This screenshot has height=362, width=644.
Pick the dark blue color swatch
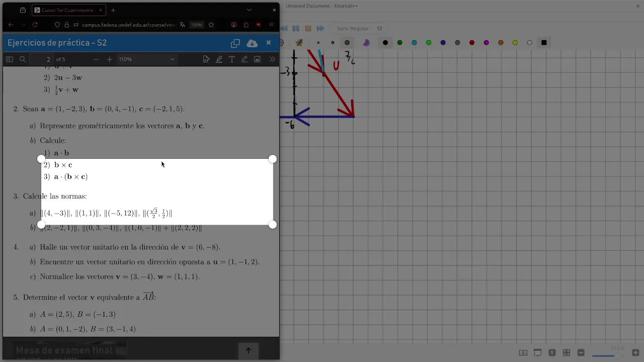coord(443,43)
